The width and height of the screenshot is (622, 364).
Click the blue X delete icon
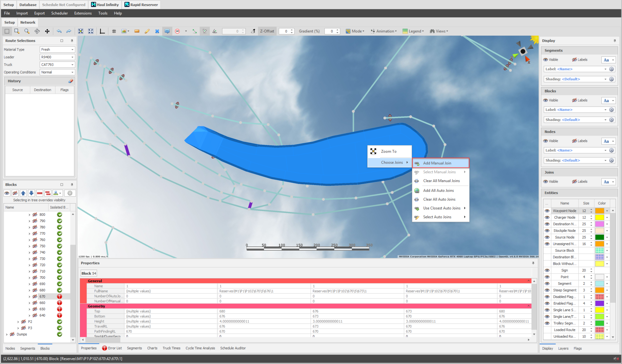pos(157,31)
